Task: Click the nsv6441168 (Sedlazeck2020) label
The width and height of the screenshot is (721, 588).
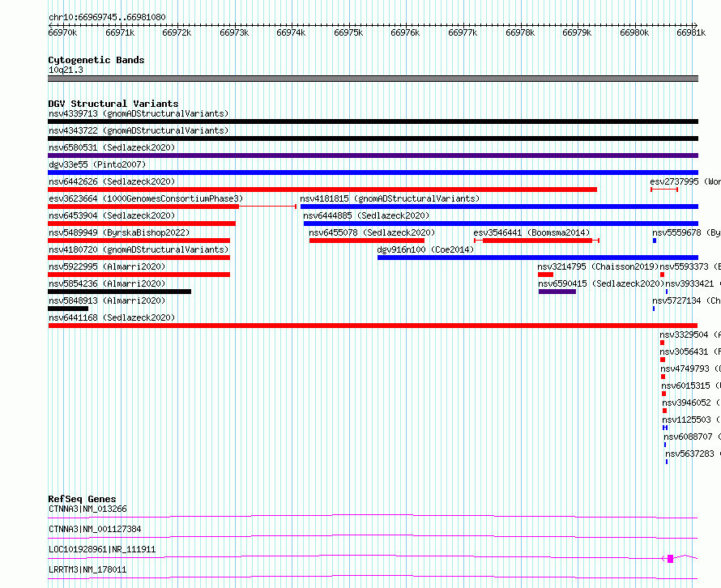Action: pyautogui.click(x=112, y=317)
